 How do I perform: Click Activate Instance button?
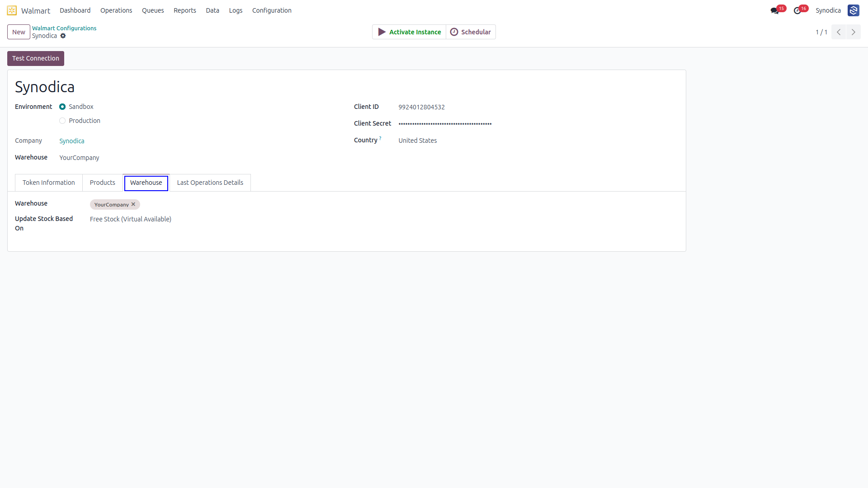coord(409,32)
